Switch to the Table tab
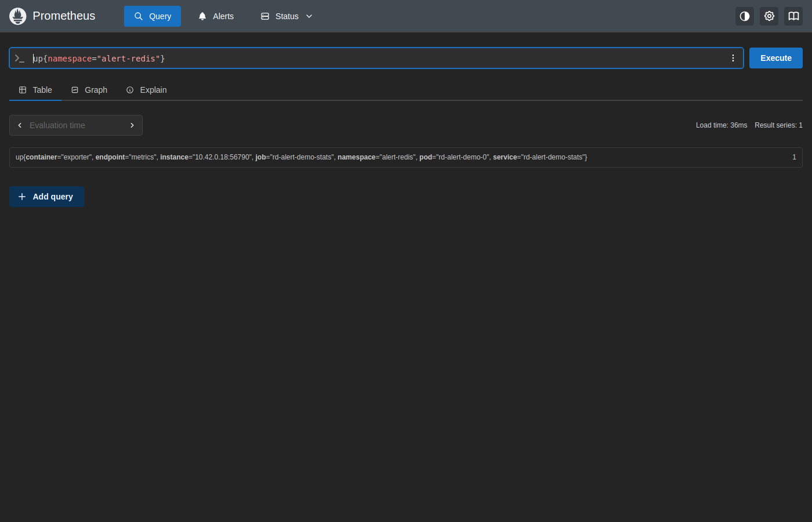The image size is (812, 522). [35, 90]
